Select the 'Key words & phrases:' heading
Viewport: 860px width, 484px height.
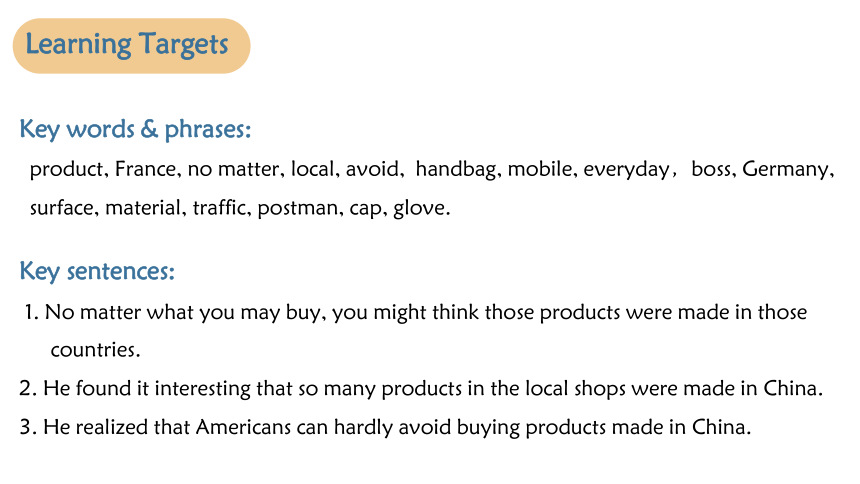135,130
